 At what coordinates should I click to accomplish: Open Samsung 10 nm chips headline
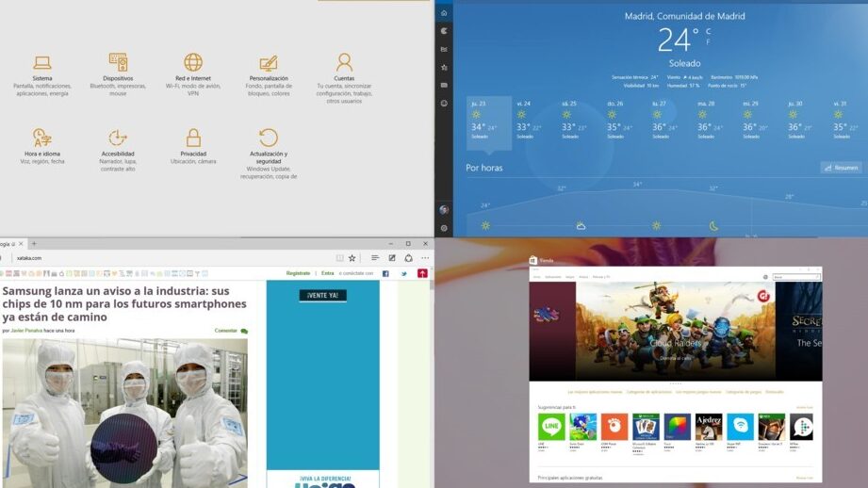click(124, 303)
